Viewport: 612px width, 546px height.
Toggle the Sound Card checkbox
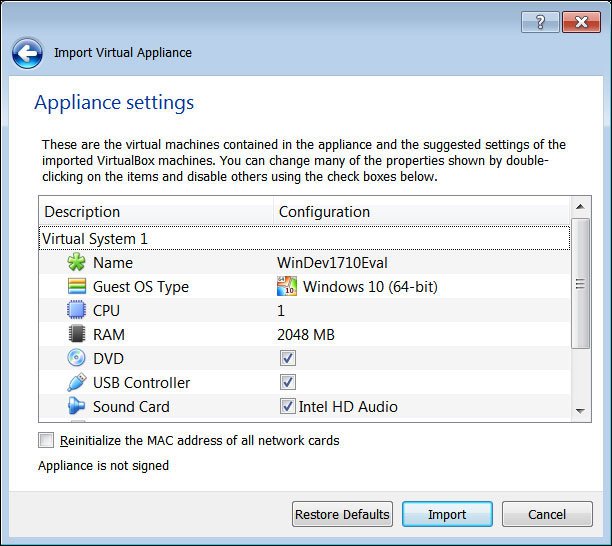[x=288, y=407]
